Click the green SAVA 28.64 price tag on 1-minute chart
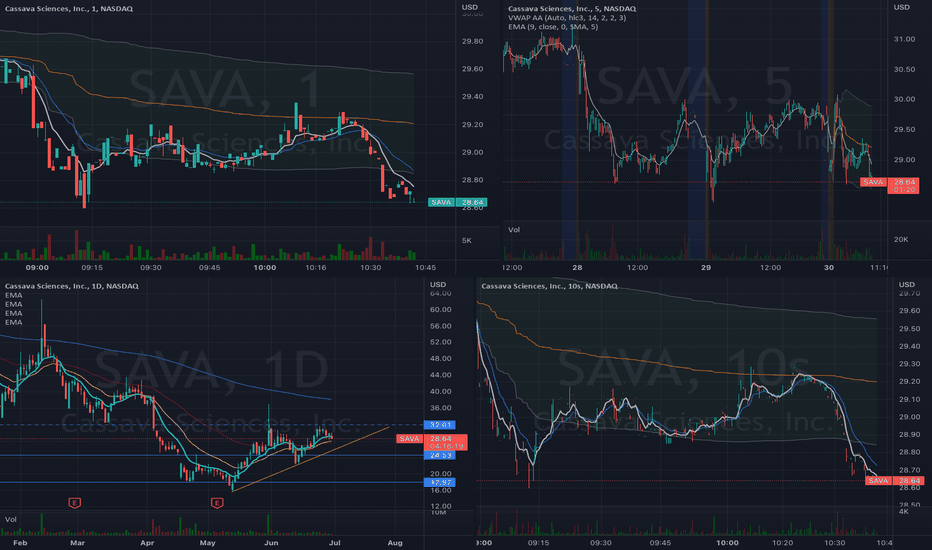 (x=458, y=202)
